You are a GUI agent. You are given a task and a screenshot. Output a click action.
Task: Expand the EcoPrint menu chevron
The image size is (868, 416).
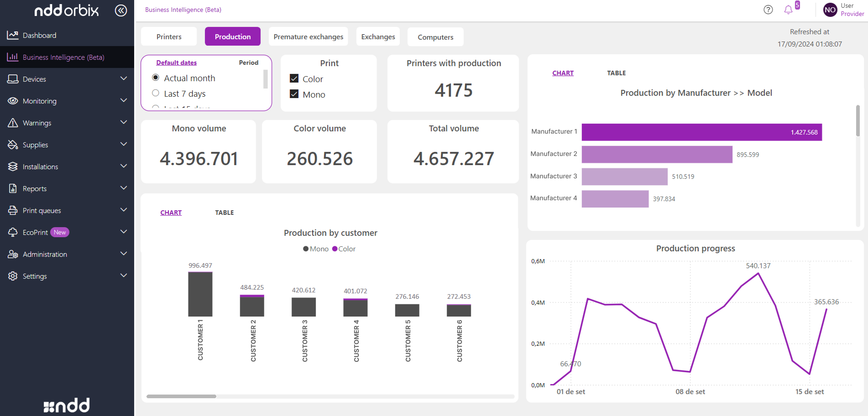[x=124, y=232]
